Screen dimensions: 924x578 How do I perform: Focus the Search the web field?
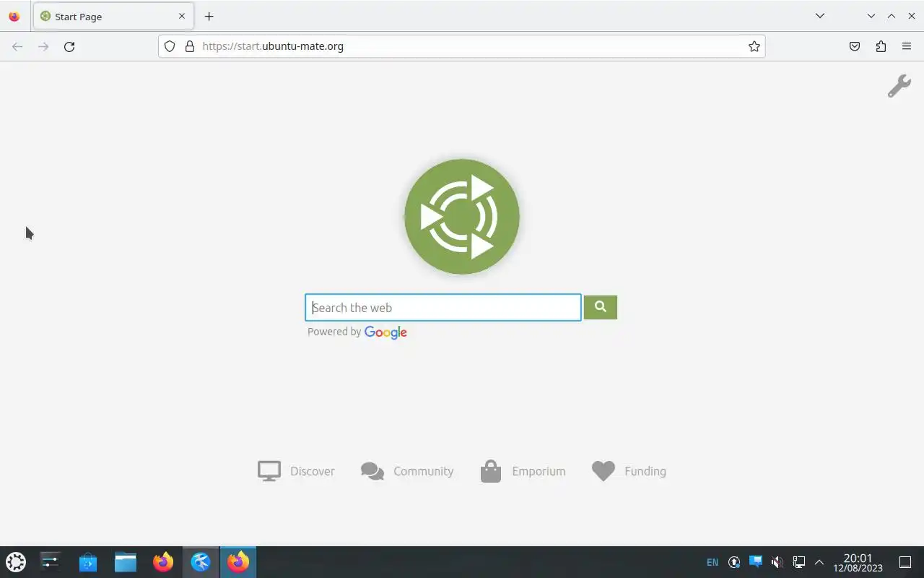click(443, 308)
